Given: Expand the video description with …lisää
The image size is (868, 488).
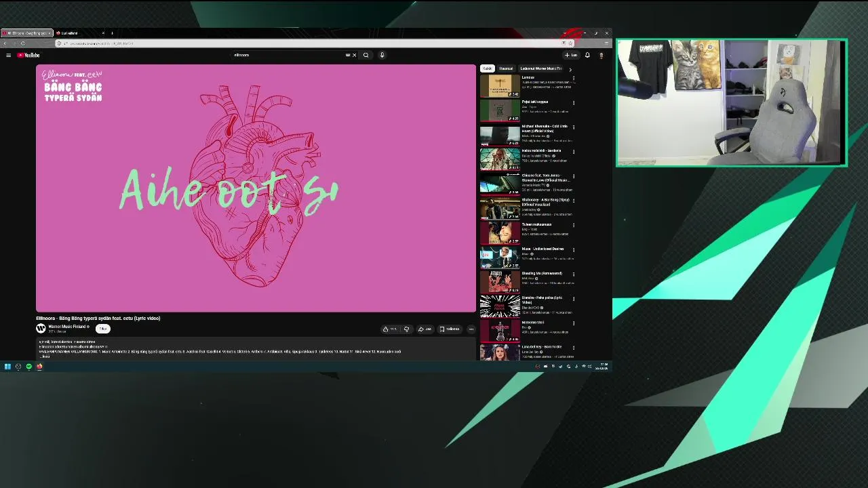Looking at the screenshot, I should 45,356.
